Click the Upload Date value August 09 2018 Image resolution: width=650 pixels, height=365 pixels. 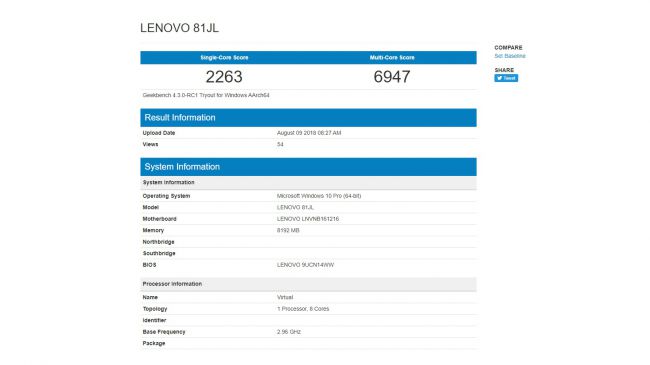click(x=309, y=133)
